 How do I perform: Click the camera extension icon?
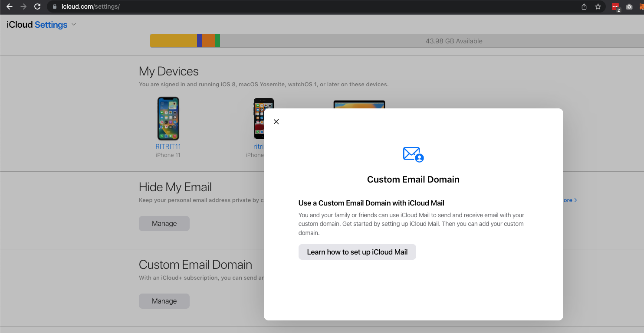tap(629, 7)
